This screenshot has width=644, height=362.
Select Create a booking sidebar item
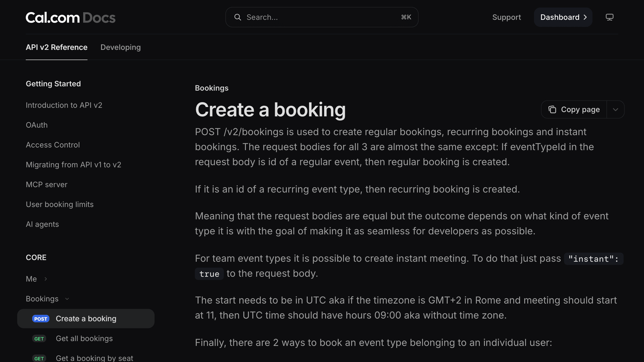coord(86,319)
